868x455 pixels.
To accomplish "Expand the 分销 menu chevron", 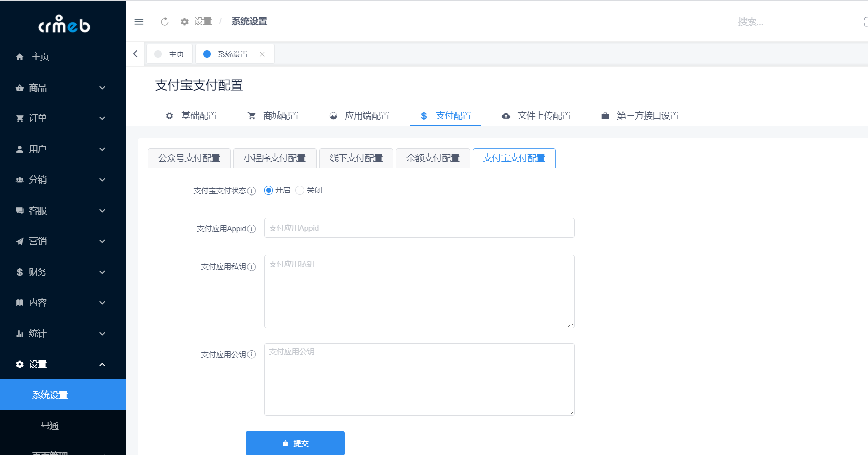I will tap(102, 180).
